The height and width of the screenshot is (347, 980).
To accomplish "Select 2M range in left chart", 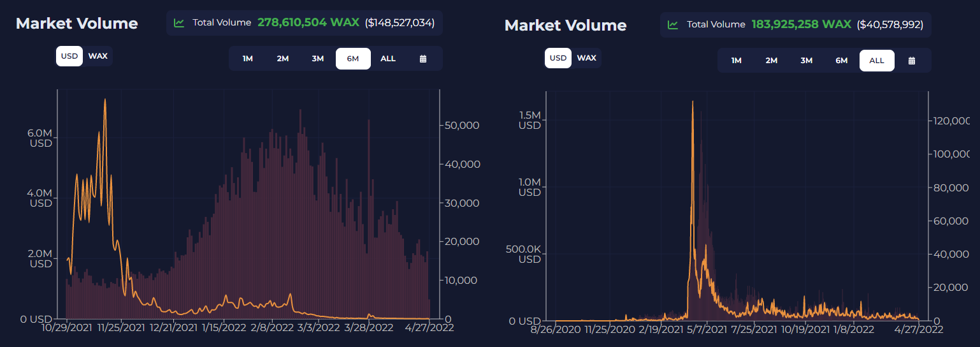I will (283, 59).
